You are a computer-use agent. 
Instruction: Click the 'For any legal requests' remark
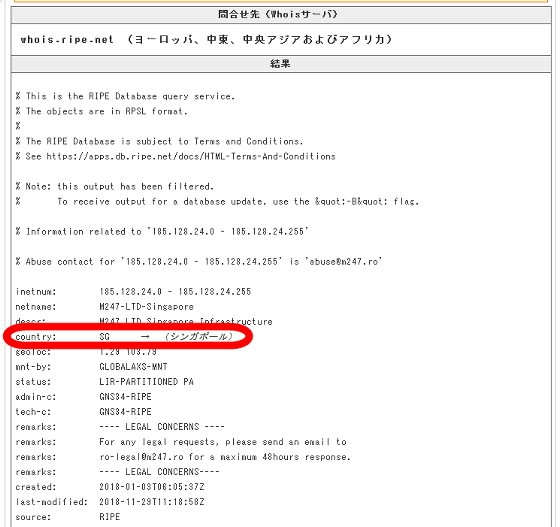[223, 442]
